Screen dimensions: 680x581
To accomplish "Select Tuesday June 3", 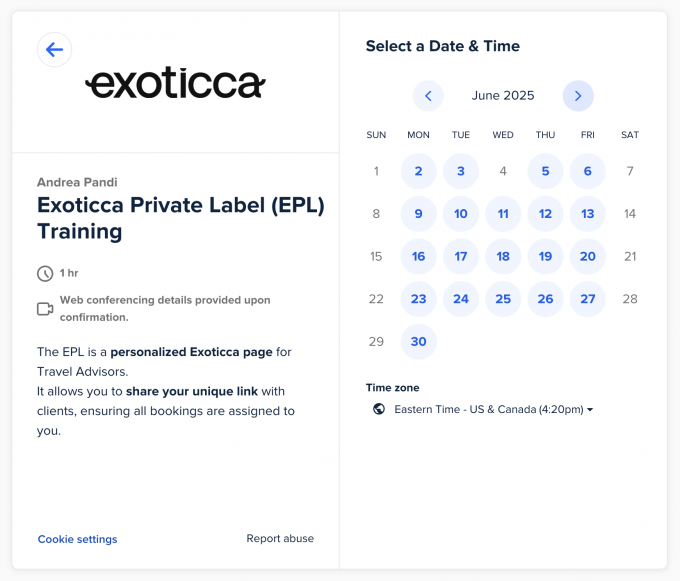I will [461, 171].
